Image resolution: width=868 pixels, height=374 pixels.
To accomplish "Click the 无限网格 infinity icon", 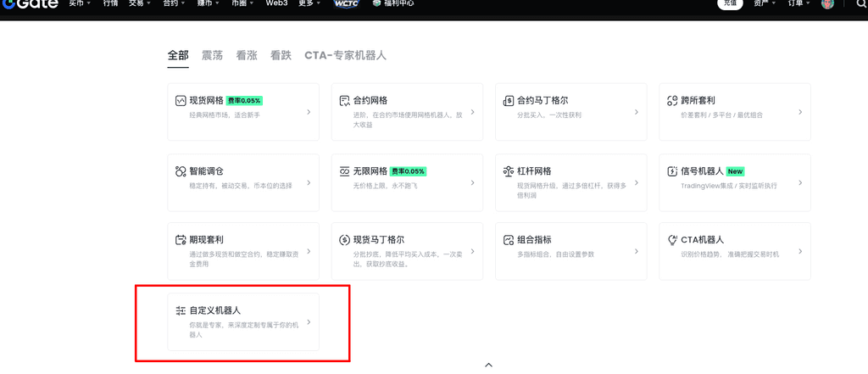I will pyautogui.click(x=345, y=170).
